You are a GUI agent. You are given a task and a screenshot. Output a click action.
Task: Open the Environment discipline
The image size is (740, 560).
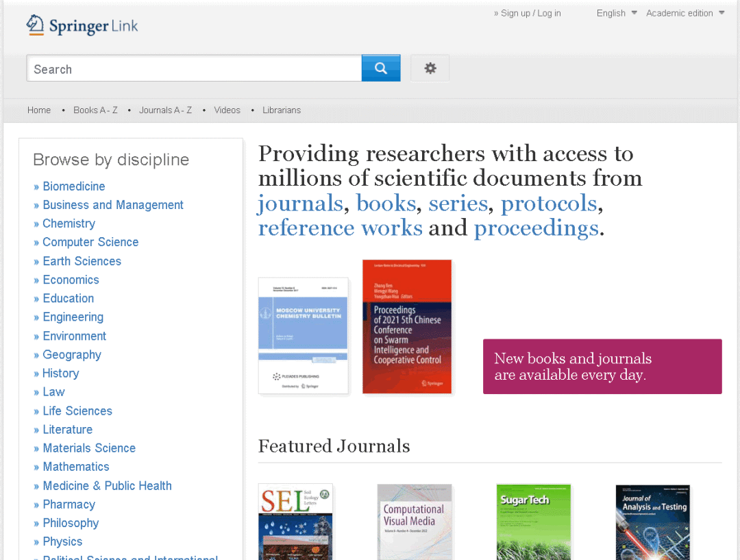pyautogui.click(x=74, y=336)
